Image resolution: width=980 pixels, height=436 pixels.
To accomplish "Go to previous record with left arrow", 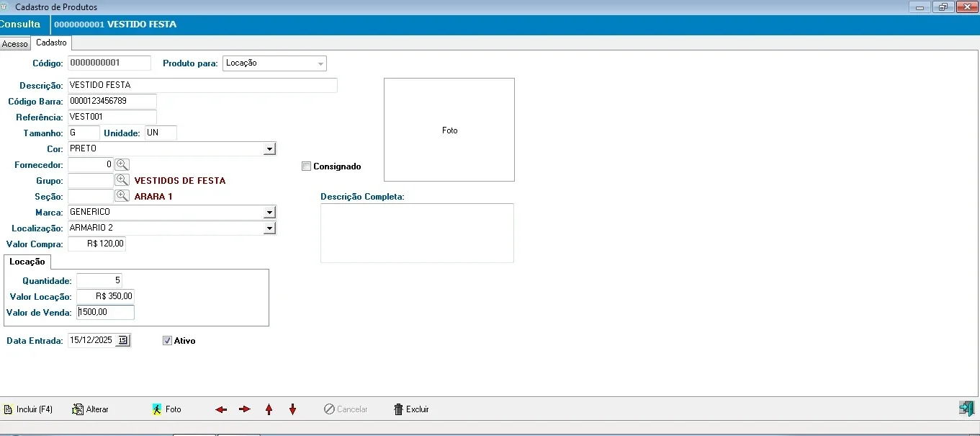I will (x=221, y=409).
